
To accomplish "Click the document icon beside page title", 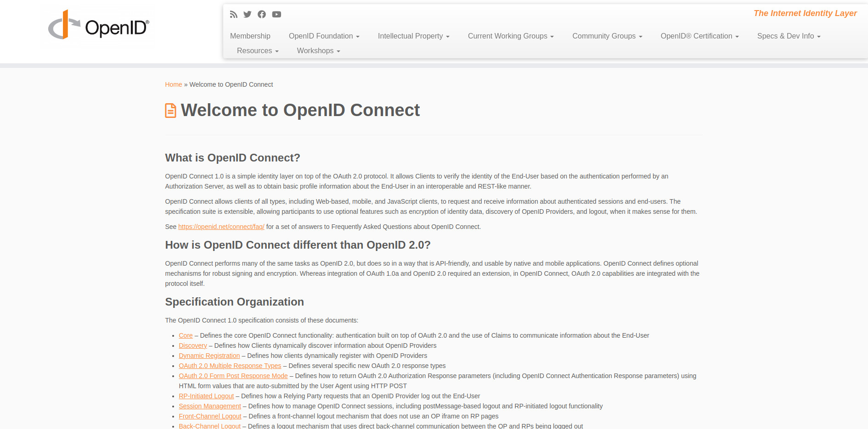I will pos(170,111).
